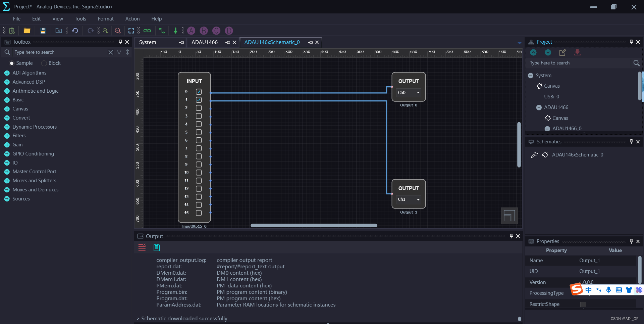This screenshot has height=324, width=644.
Task: Enable INPUT channel 15 checkbox
Action: (199, 213)
